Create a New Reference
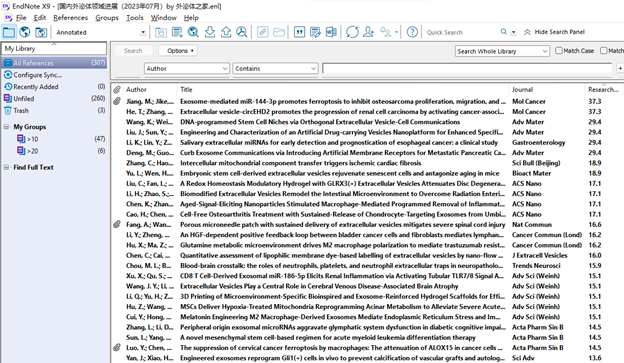Image resolution: width=624 pixels, height=363 pixels. [x=177, y=32]
